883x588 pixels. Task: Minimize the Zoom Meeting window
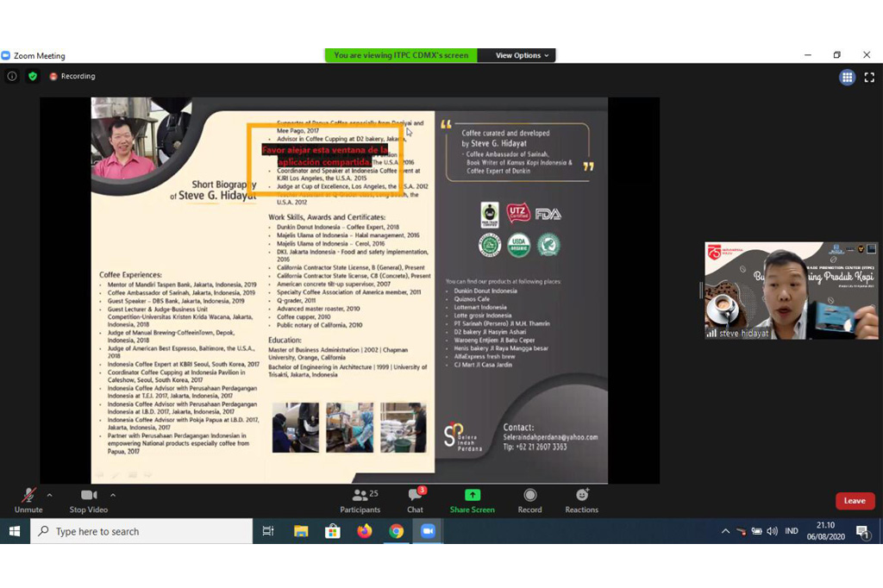pos(807,54)
